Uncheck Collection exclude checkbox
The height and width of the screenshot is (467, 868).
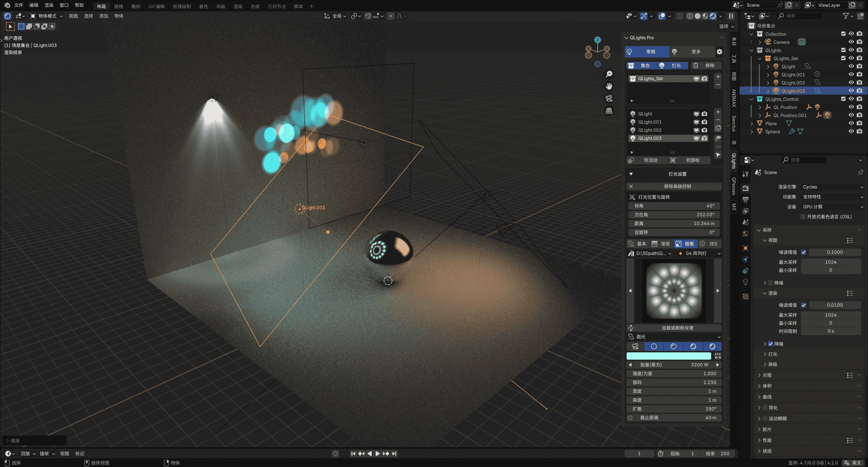coord(843,34)
